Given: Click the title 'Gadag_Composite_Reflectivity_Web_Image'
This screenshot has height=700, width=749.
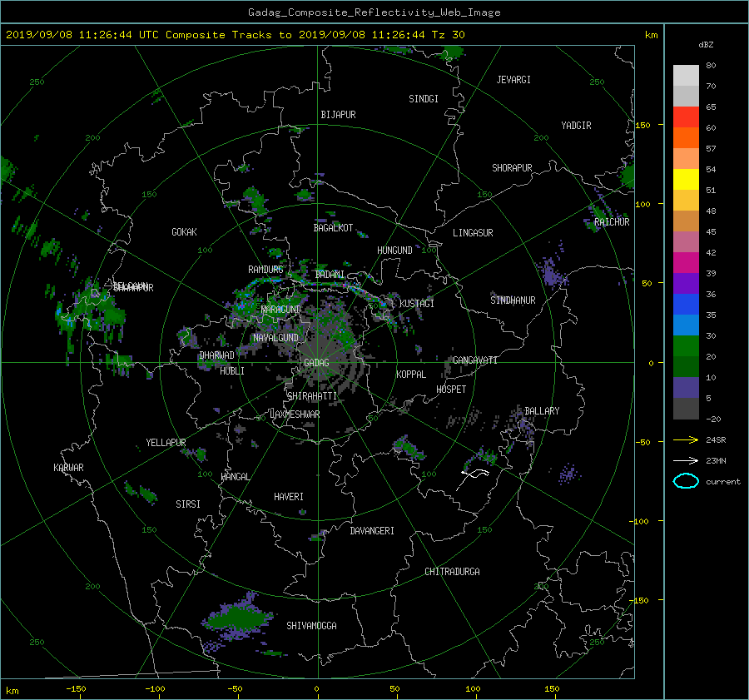Looking at the screenshot, I should pos(374,12).
